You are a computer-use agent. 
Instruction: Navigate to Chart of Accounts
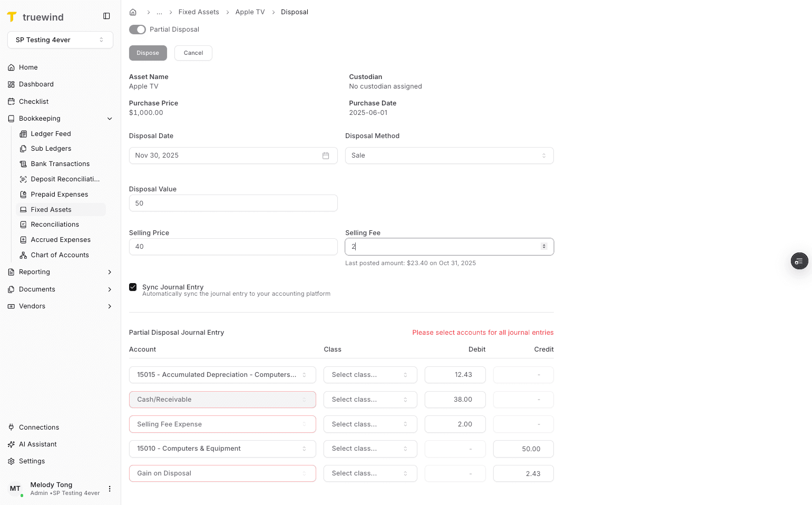(x=59, y=255)
